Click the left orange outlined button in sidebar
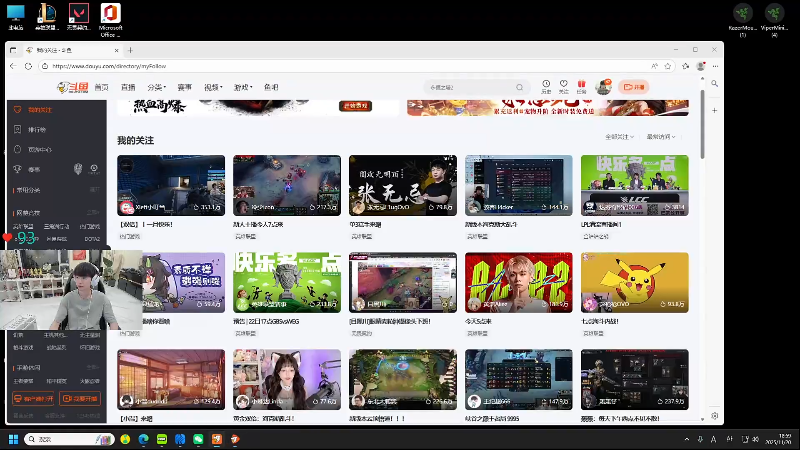This screenshot has height=450, width=800. pos(33,398)
